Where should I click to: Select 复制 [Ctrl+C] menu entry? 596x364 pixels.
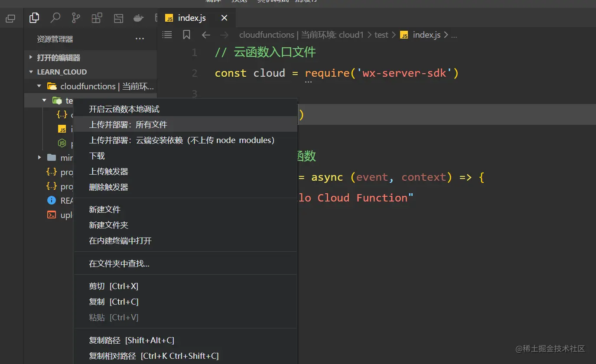coord(186,302)
